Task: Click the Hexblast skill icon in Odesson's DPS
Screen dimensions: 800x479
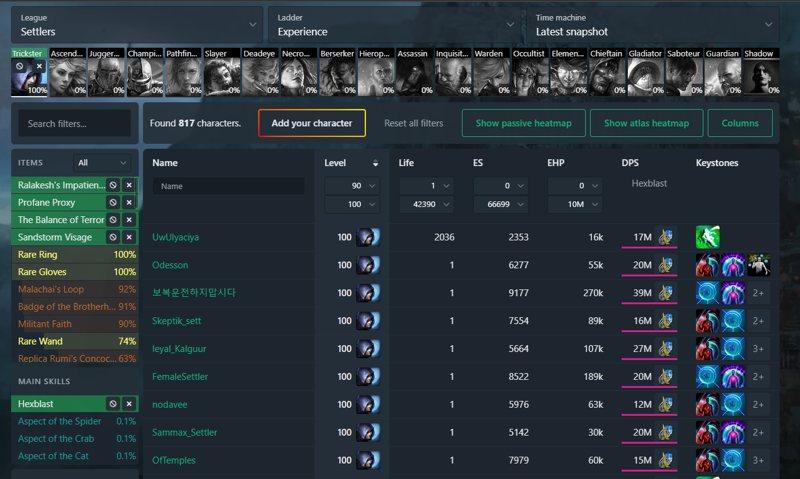Action: tap(665, 265)
